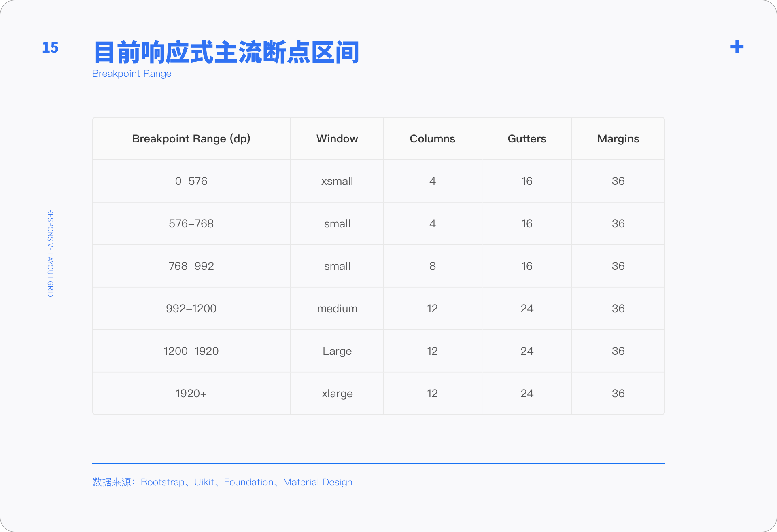
Task: Click the 576–768 range cell
Action: click(191, 224)
